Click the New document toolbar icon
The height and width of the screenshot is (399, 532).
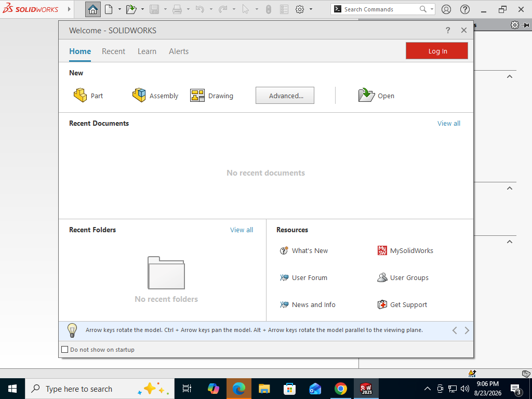(x=109, y=9)
